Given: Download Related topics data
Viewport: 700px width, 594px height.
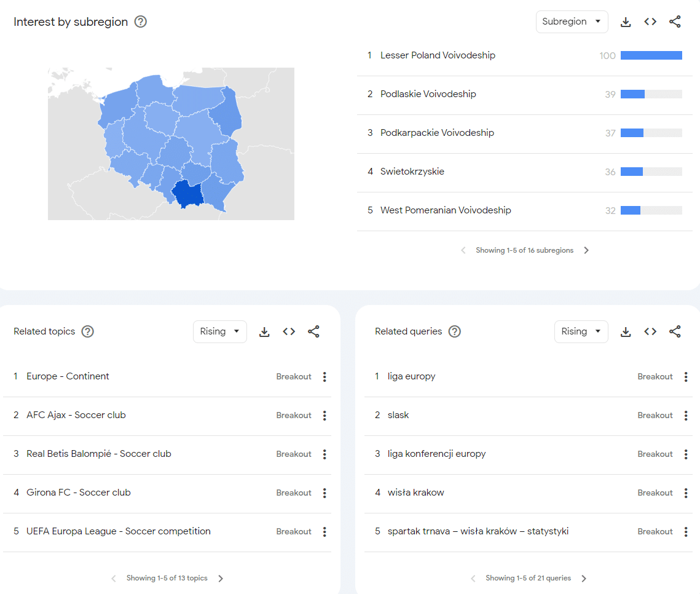Looking at the screenshot, I should (264, 332).
